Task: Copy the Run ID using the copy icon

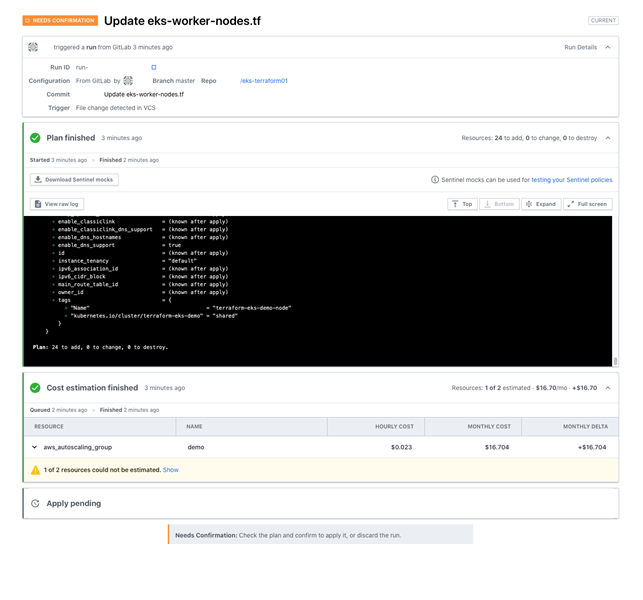Action: [153, 67]
